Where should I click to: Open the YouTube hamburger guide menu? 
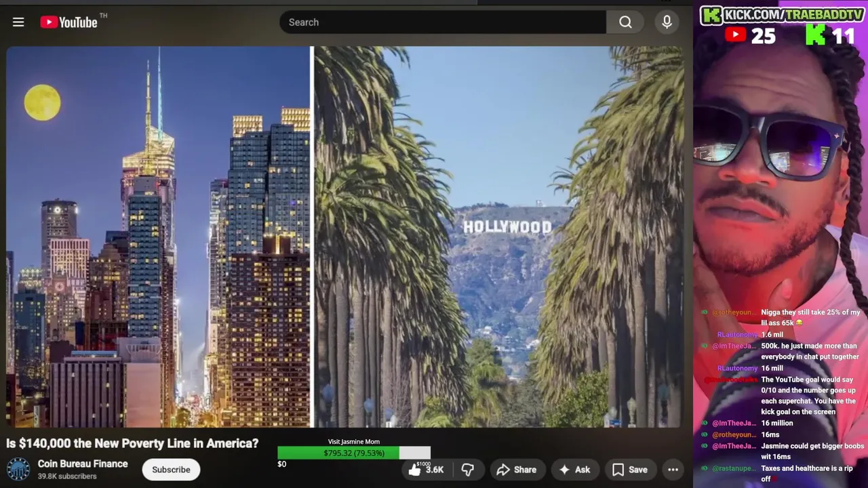click(x=18, y=22)
